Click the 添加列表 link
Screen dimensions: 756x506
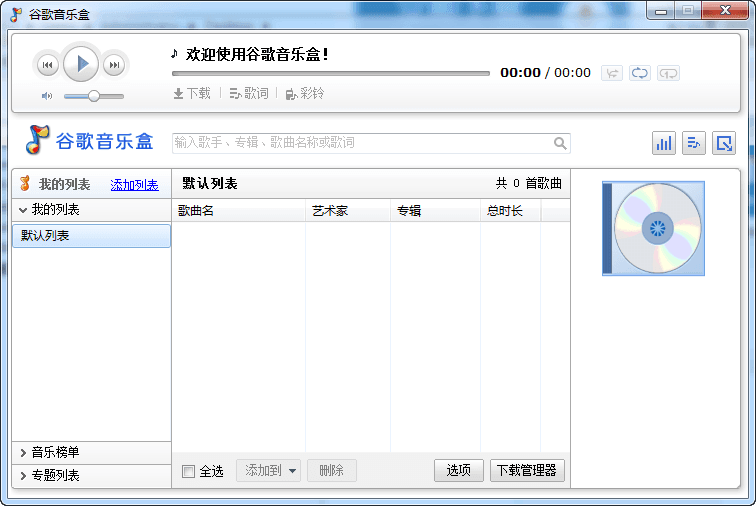coord(134,185)
